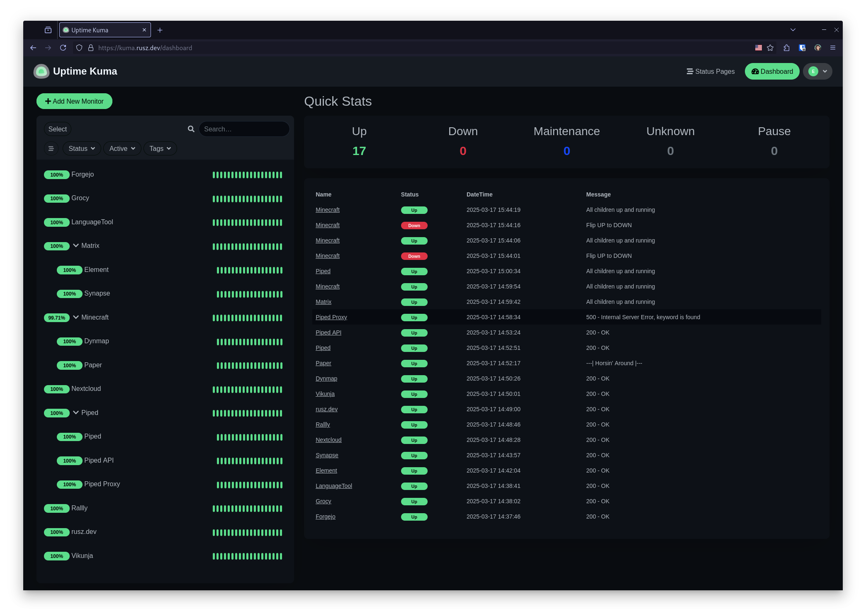866x616 pixels.
Task: Open the user profile avatar dropdown
Action: [x=817, y=71]
